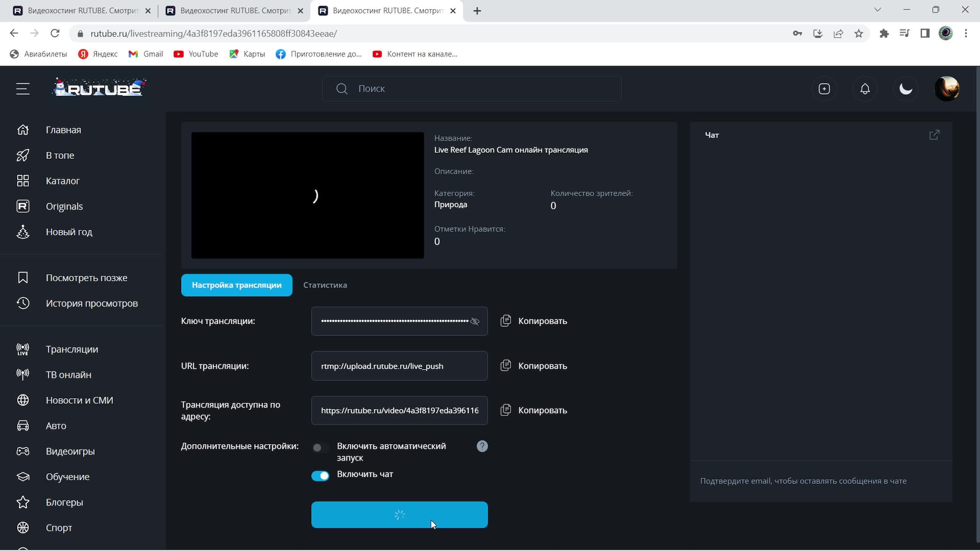The height and width of the screenshot is (551, 980).
Task: Enable automatic launch toggle
Action: pyautogui.click(x=320, y=448)
